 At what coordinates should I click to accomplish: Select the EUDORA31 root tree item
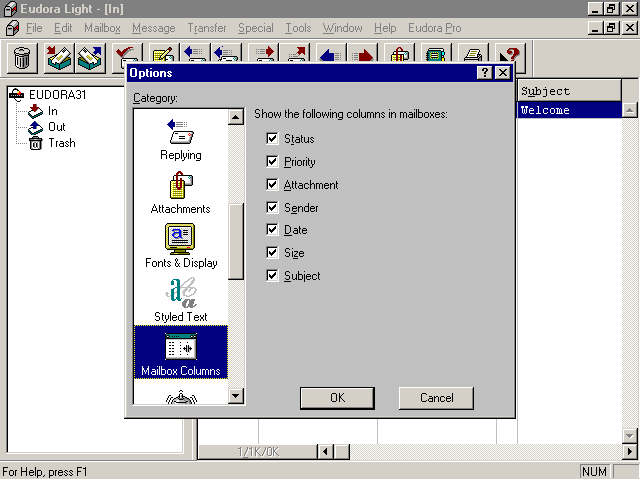coord(57,95)
